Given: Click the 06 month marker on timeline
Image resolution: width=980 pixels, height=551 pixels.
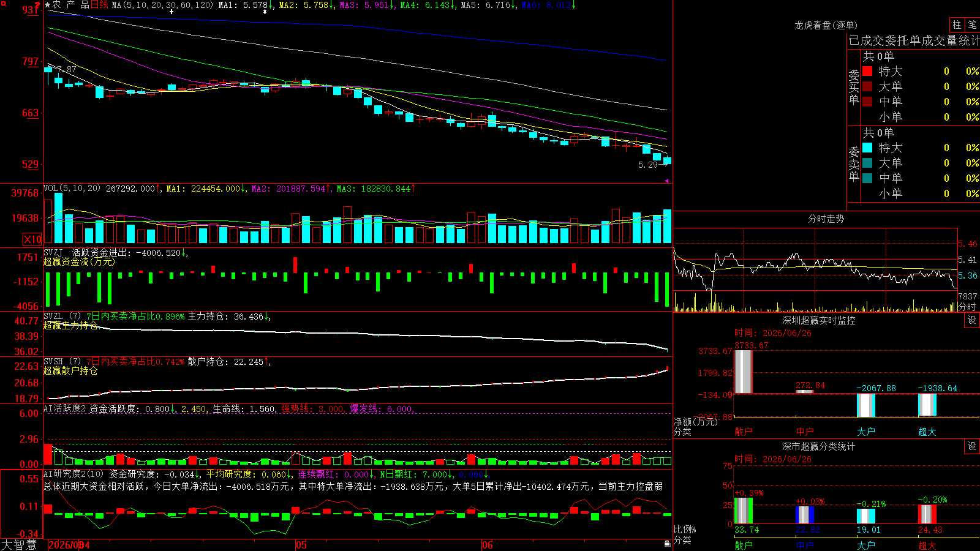Looking at the screenshot, I should 487,545.
